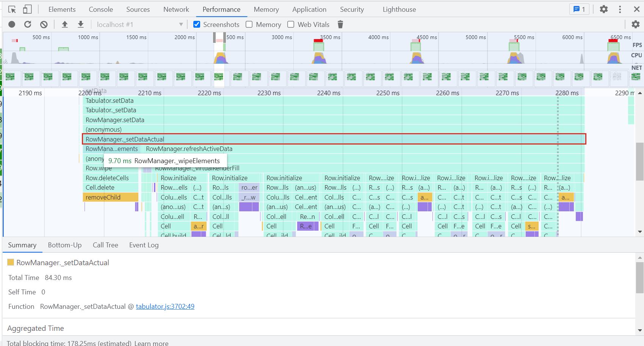Select the RowManager.setData flame bar
The width and height of the screenshot is (644, 346).
334,120
